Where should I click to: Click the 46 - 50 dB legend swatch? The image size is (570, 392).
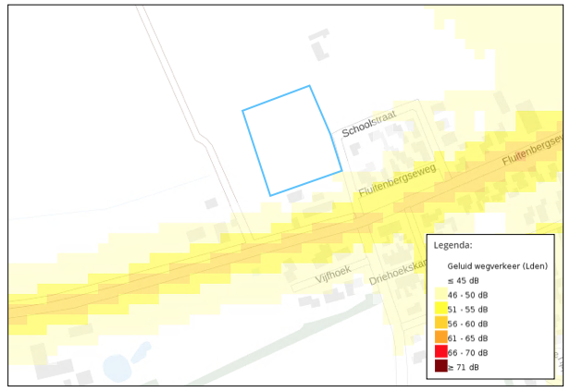(x=440, y=295)
